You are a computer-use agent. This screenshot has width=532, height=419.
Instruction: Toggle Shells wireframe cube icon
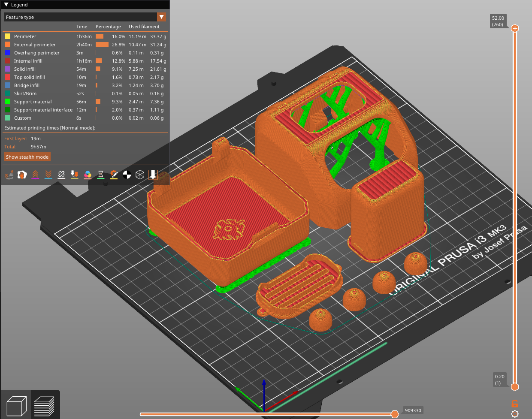[x=140, y=175]
